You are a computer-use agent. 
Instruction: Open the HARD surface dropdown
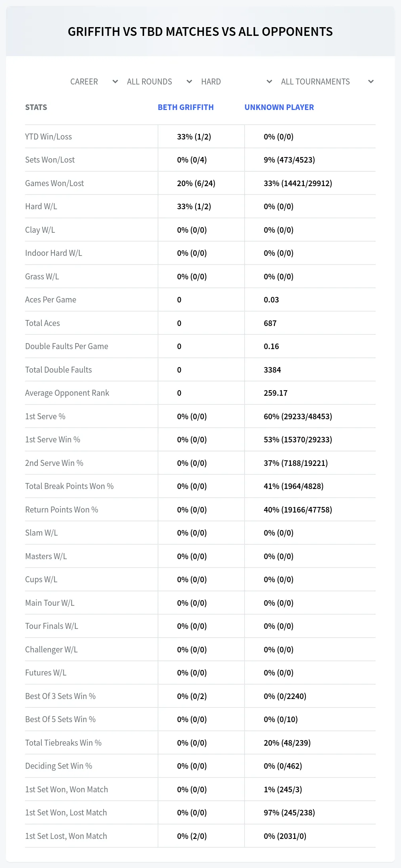[x=237, y=82]
